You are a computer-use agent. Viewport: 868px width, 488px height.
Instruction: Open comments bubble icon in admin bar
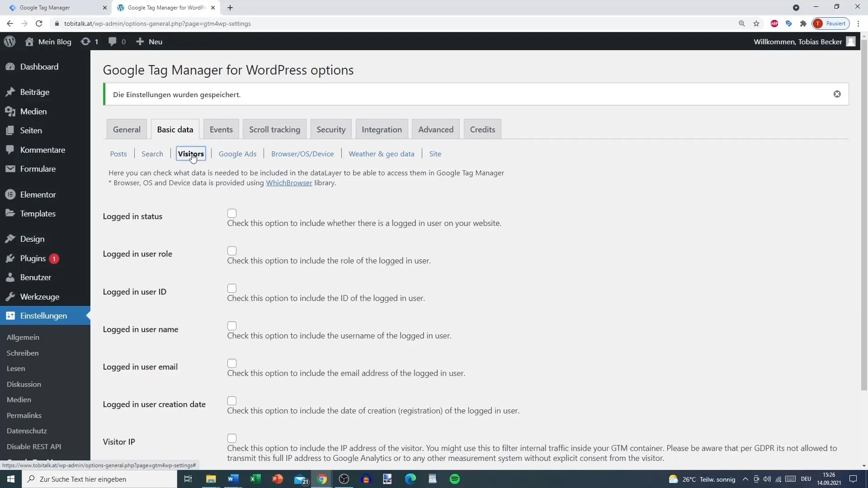pyautogui.click(x=113, y=42)
